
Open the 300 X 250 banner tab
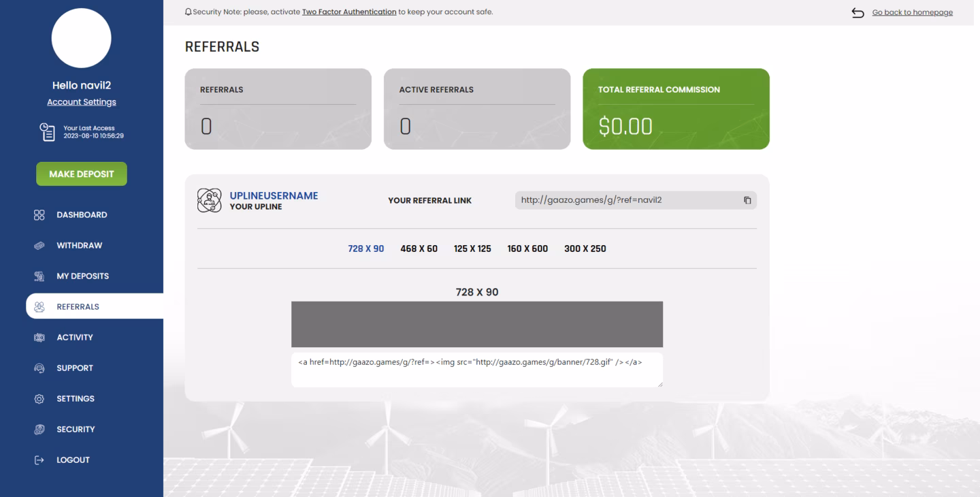tap(585, 248)
